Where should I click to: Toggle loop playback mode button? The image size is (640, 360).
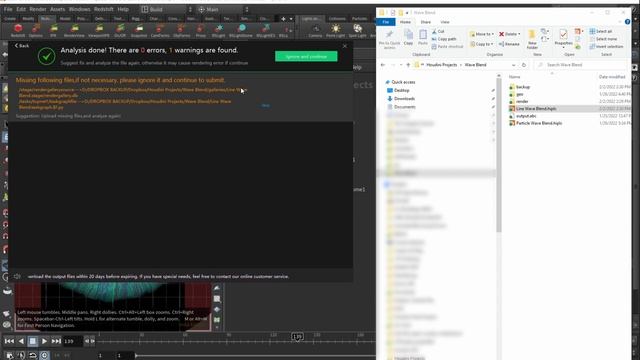(33, 355)
